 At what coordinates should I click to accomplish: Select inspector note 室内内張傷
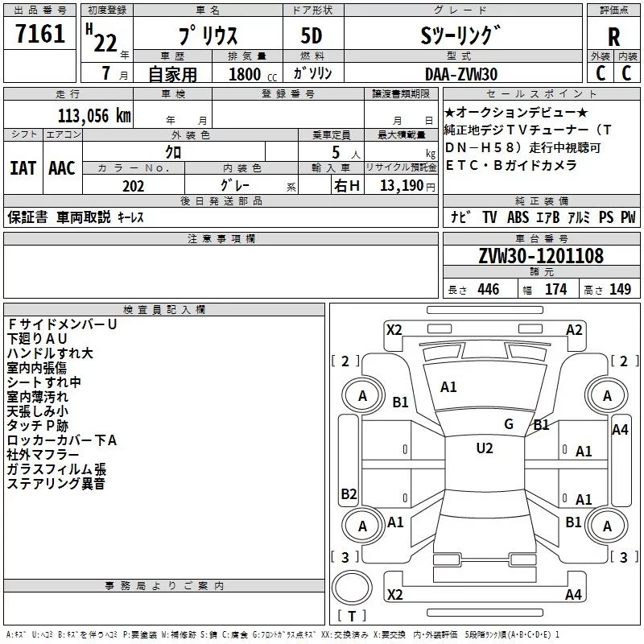pyautogui.click(x=36, y=368)
